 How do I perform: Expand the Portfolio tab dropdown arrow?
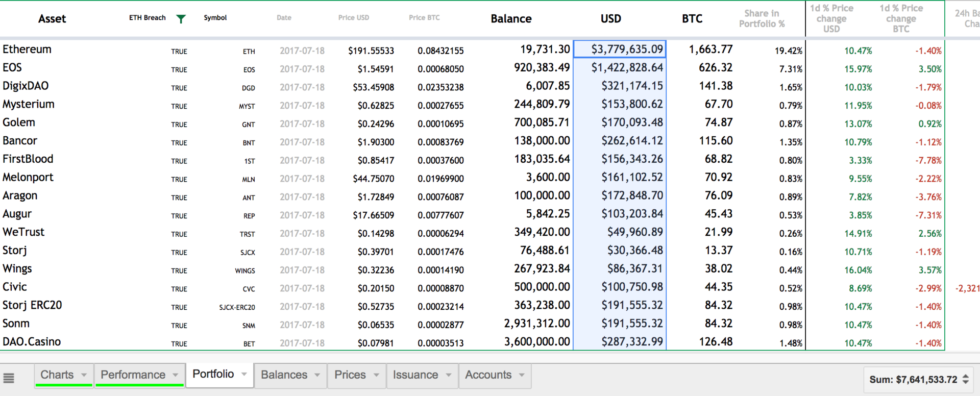244,375
